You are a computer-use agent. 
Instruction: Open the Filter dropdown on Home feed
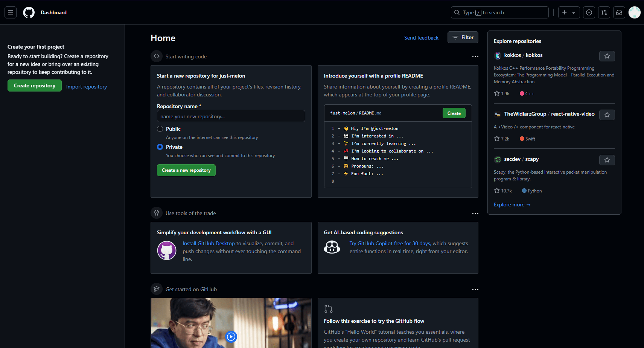point(463,37)
